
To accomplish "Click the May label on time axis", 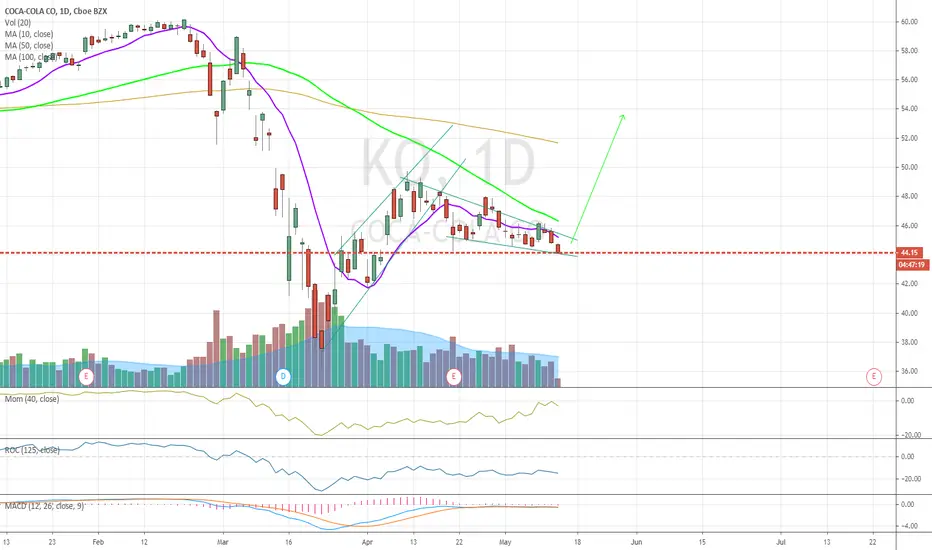I will [x=505, y=542].
